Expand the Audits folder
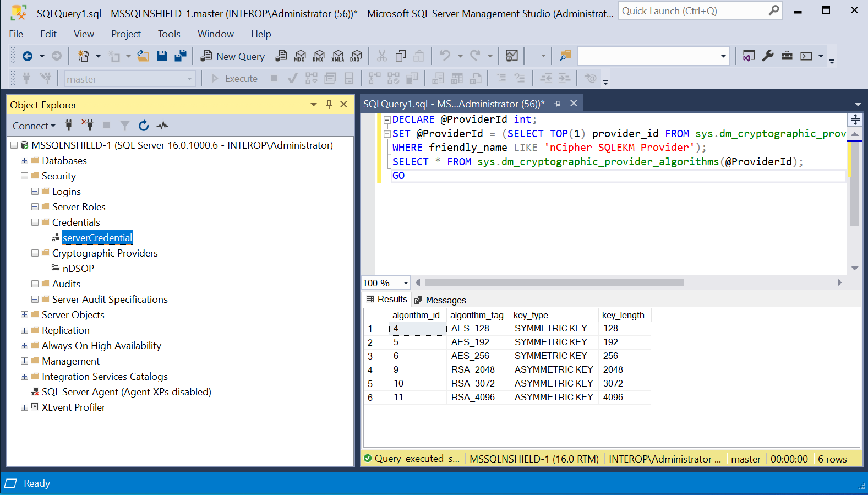The image size is (868, 495). 35,284
